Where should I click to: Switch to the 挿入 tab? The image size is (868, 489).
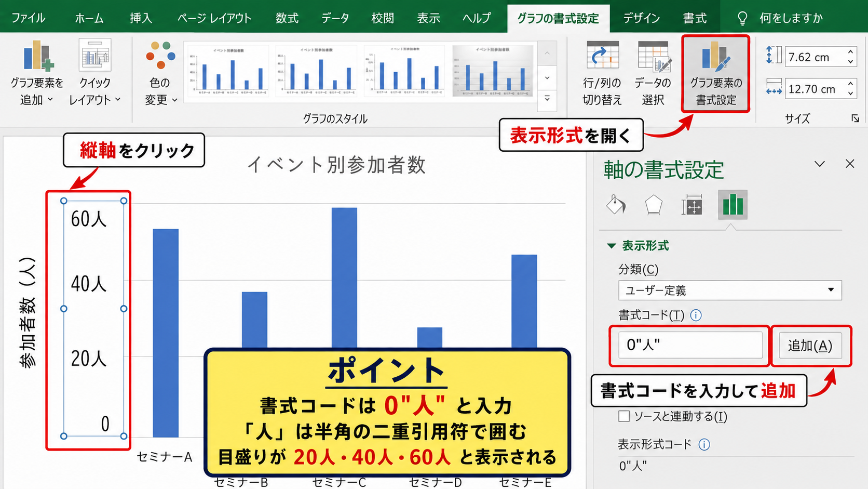click(141, 18)
